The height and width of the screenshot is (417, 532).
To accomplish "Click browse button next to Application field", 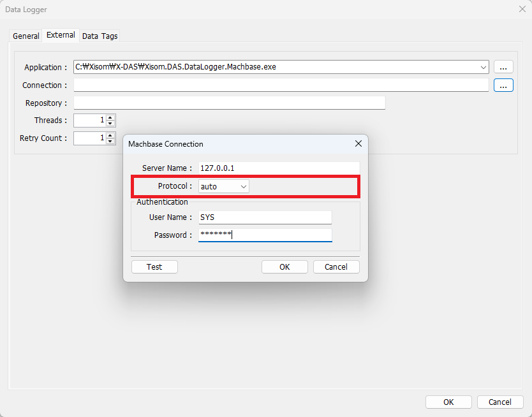I will click(503, 67).
